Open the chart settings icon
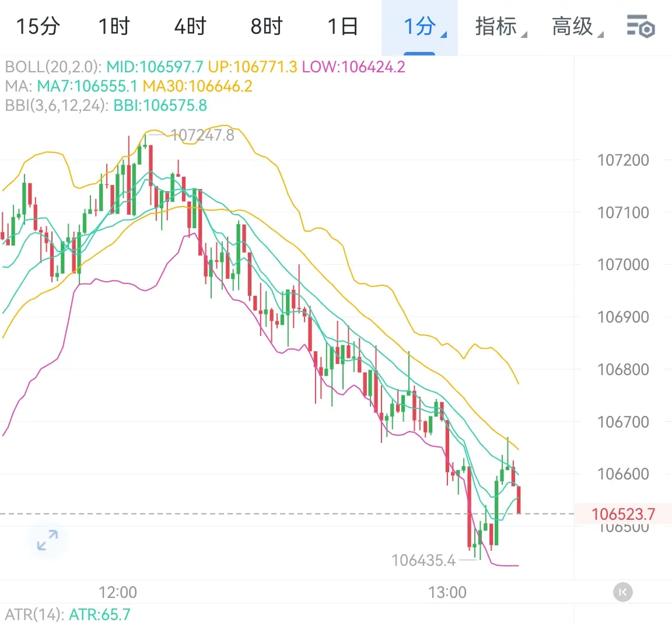The height and width of the screenshot is (623, 672). (x=640, y=27)
